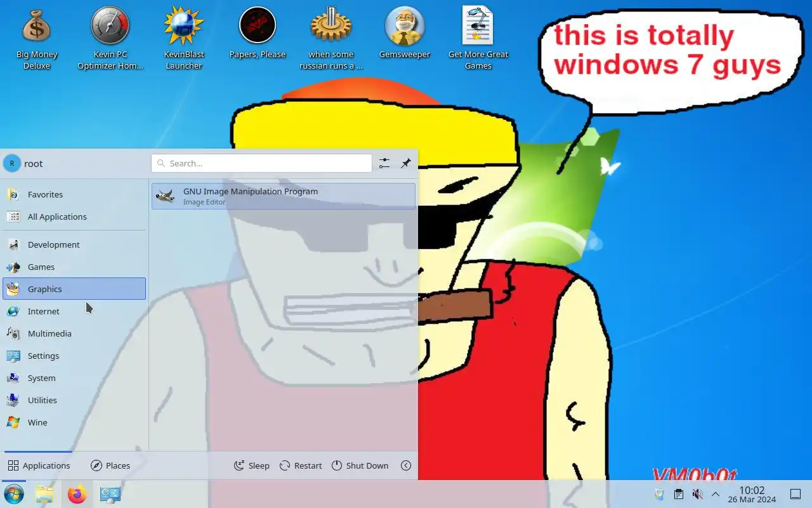Pin the application menu open
Viewport: 812px width, 508px height.
coord(406,163)
